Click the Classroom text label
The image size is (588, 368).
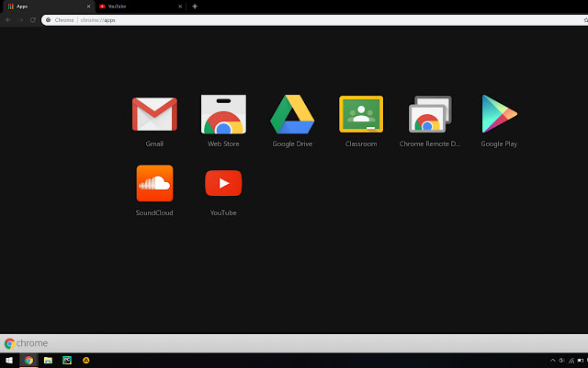(x=361, y=144)
